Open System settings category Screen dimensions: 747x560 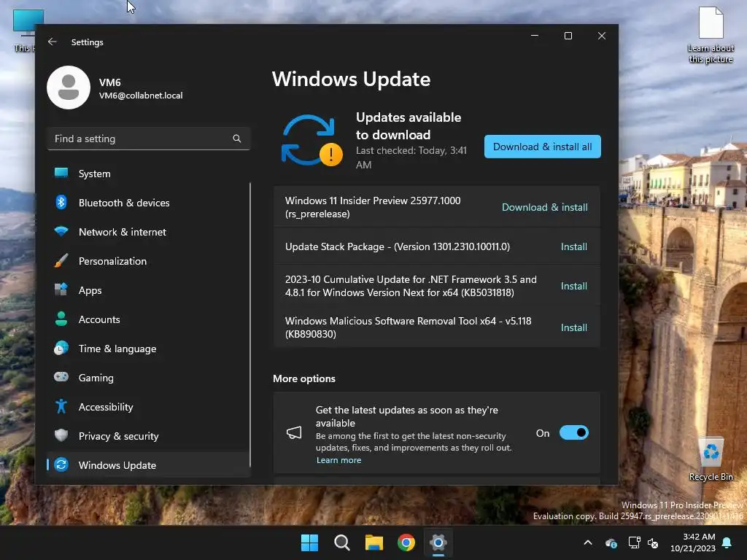(148, 174)
